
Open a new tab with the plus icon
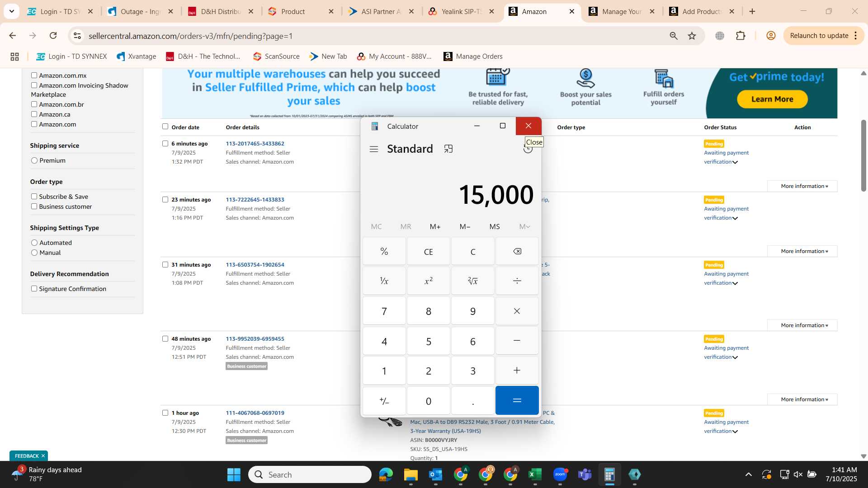(752, 11)
